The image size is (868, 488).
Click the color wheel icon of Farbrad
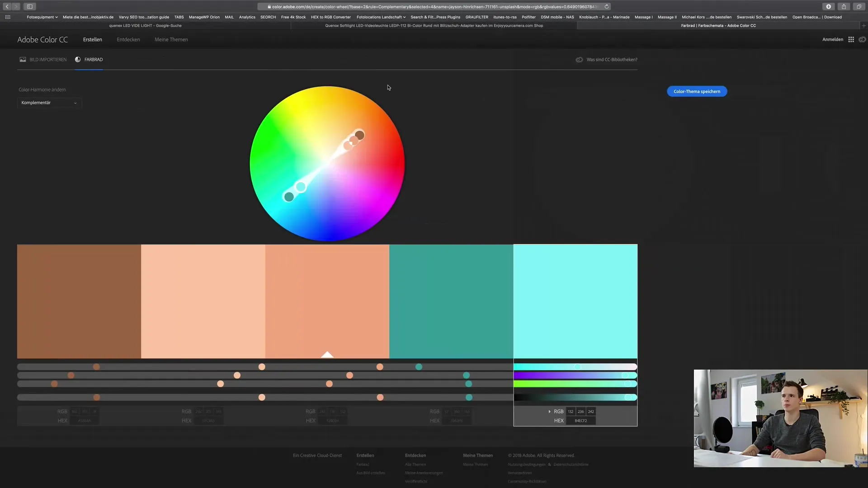[x=78, y=60]
